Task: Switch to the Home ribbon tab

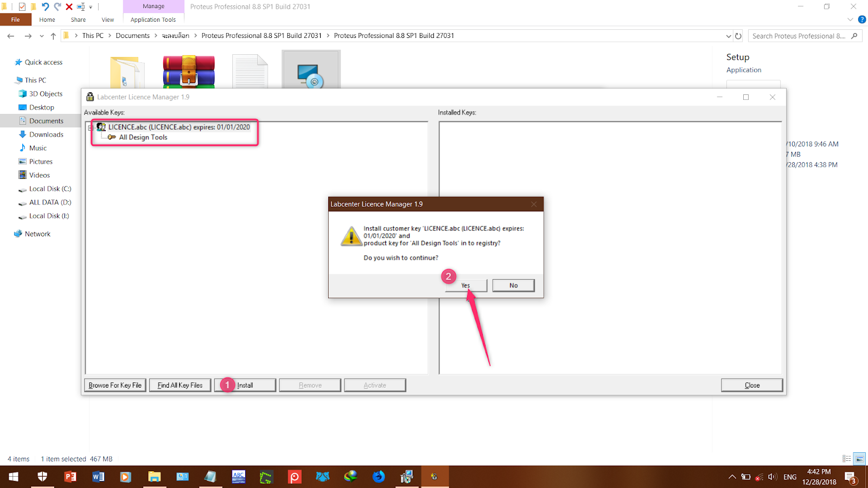Action: click(x=47, y=20)
